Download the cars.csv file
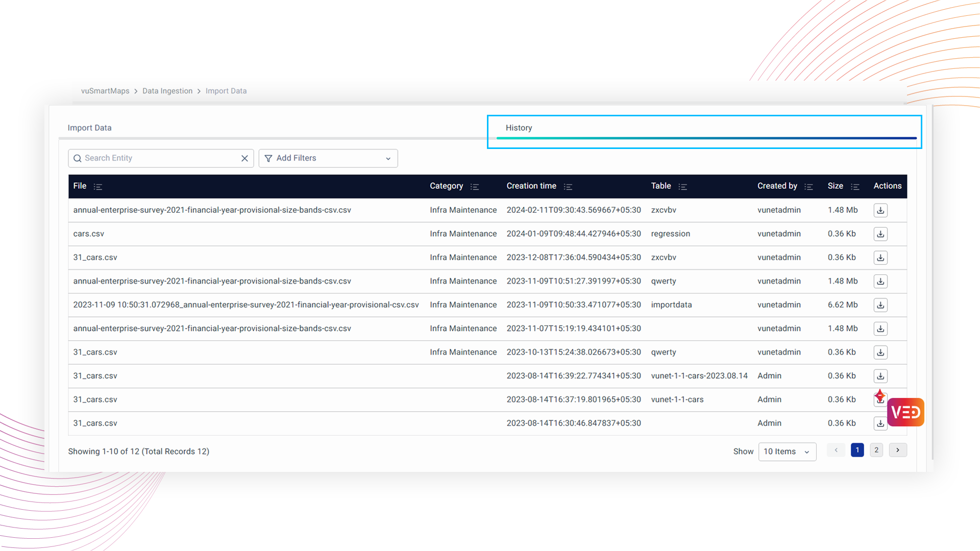The height and width of the screenshot is (551, 980). (x=880, y=234)
